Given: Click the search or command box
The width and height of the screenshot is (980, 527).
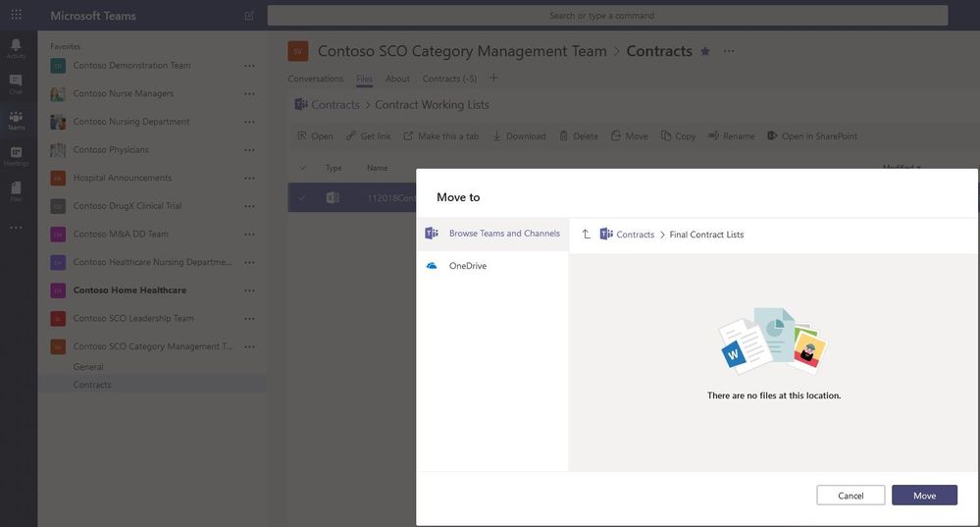Looking at the screenshot, I should click(607, 16).
